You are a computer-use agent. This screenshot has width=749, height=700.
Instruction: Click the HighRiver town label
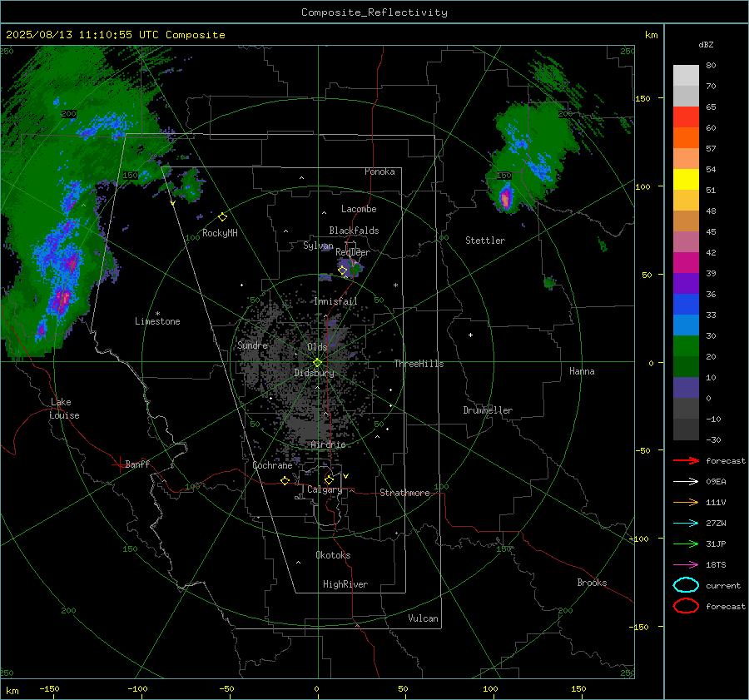(x=345, y=584)
